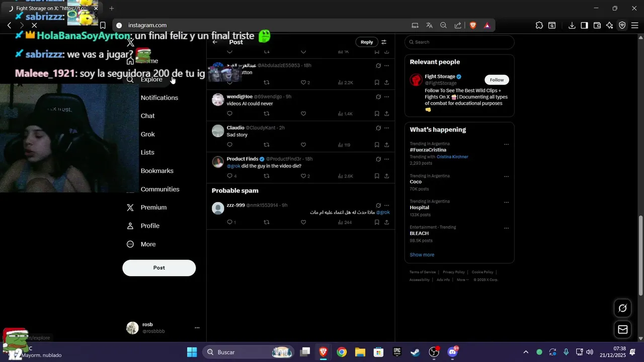This screenshot has height=362, width=644.
Task: Like zzz-999's reply
Action: pos(303,222)
